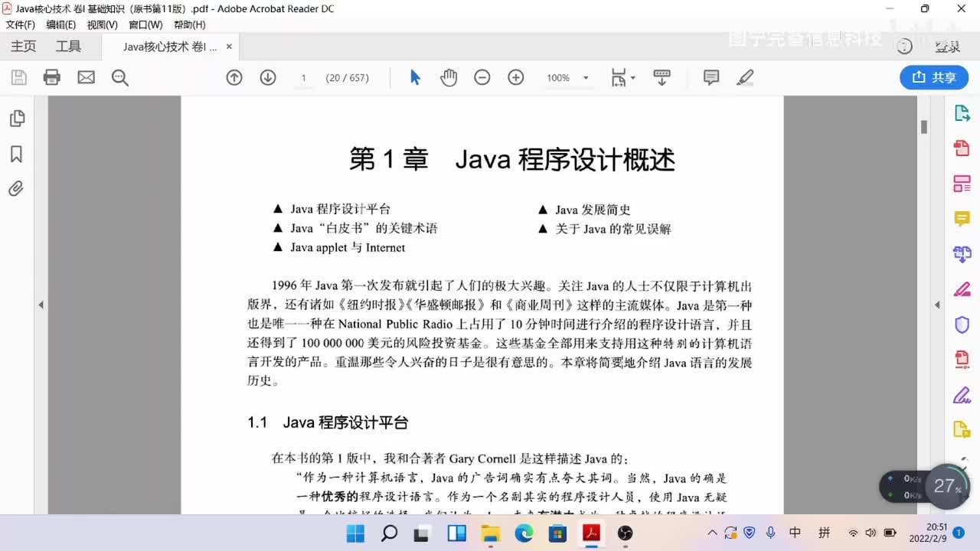Select the Highlight pen tool
Viewport: 980px width, 551px height.
[x=745, y=77]
